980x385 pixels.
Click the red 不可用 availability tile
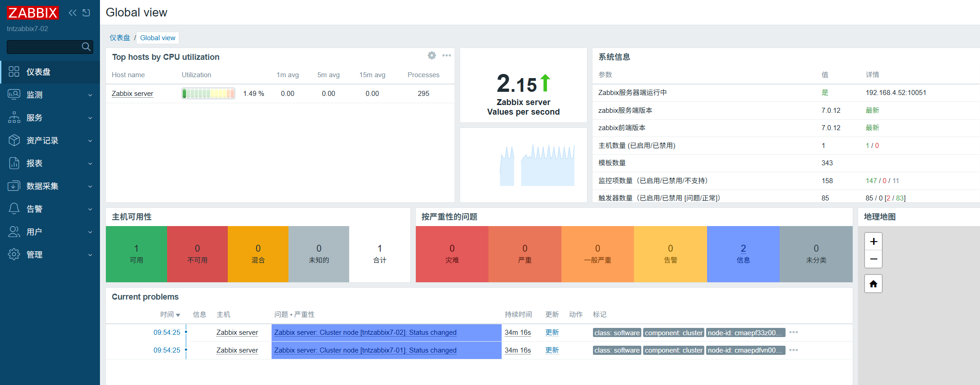click(x=197, y=254)
